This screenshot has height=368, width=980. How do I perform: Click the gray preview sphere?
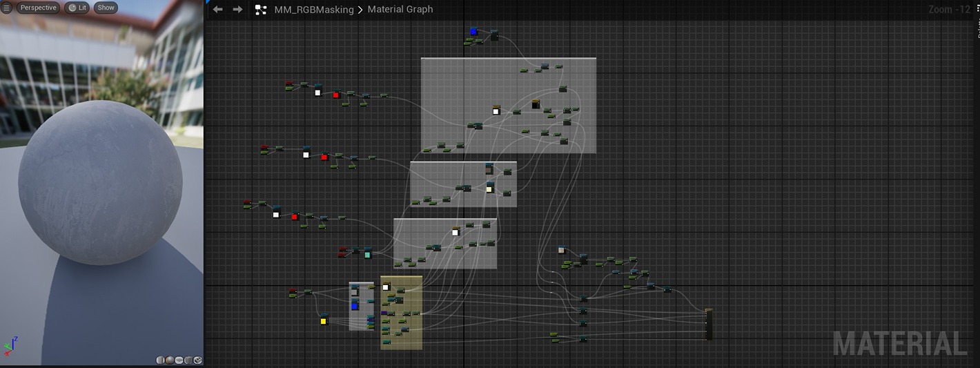(x=101, y=183)
